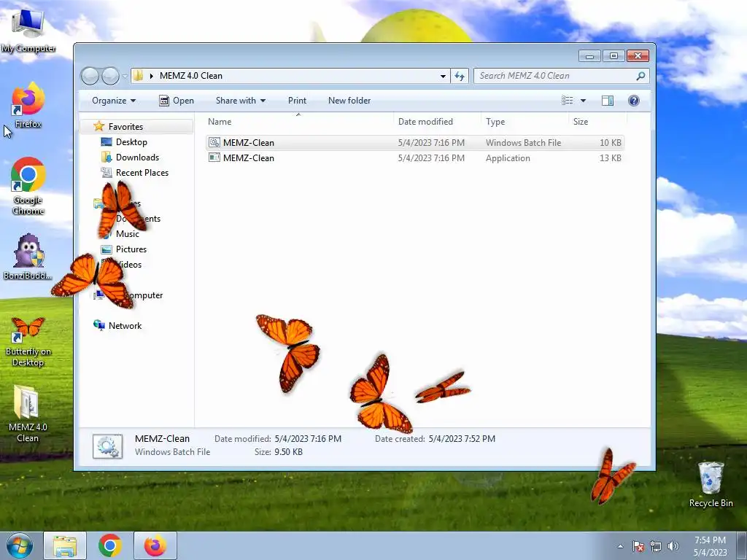Open File Explorer in the taskbar
747x560 pixels.
(x=65, y=545)
